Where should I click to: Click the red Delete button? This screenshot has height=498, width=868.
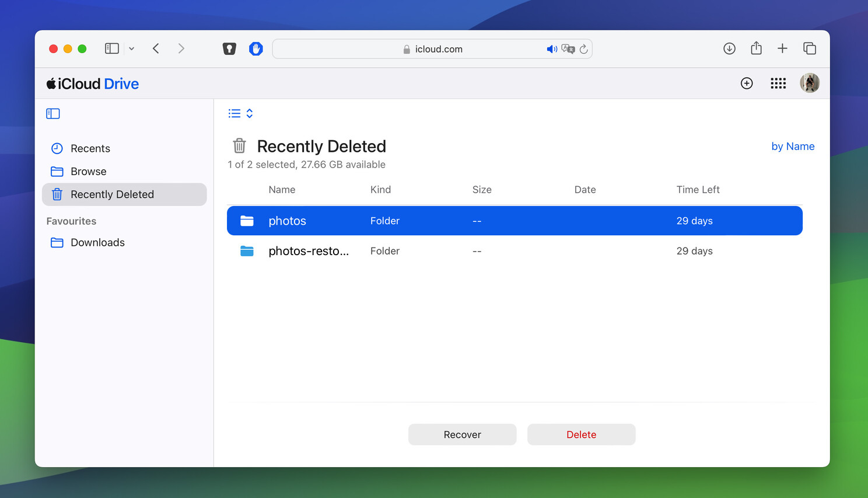tap(581, 434)
